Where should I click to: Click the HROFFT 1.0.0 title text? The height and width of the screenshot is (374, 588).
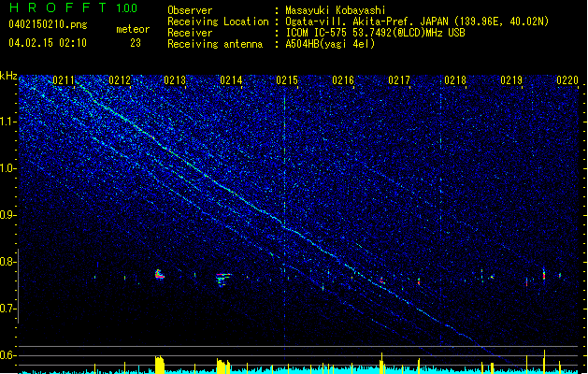pos(73,7)
